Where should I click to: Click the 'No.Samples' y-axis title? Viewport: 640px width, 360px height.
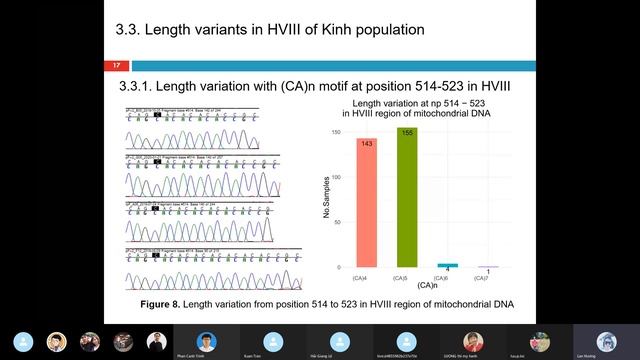[326, 198]
